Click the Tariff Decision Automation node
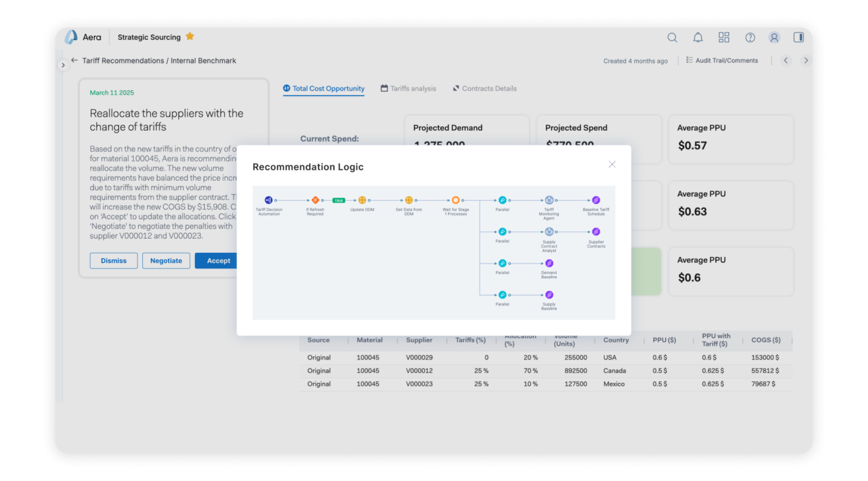868x481 pixels. point(268,200)
